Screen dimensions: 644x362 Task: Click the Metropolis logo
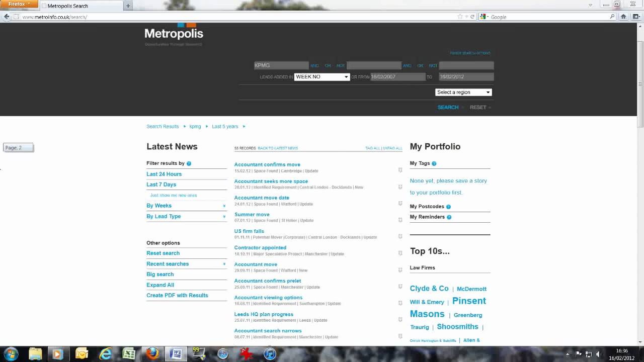tap(174, 34)
